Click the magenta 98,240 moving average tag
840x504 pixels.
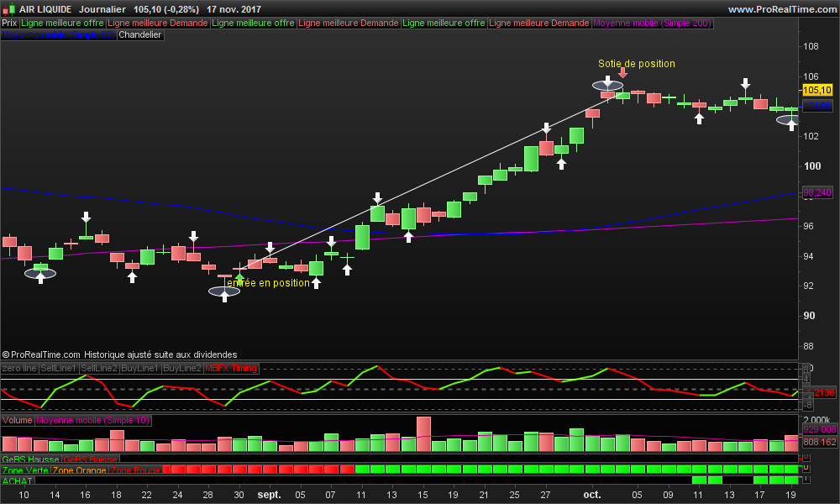point(817,193)
